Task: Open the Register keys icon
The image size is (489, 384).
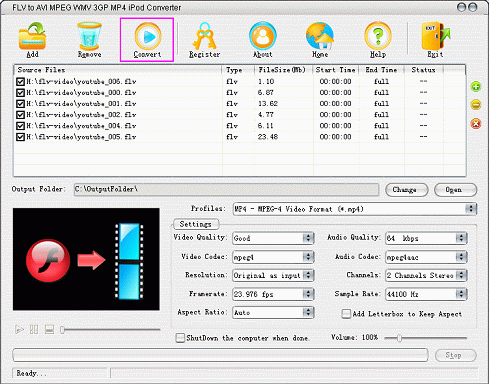Action: click(x=204, y=36)
